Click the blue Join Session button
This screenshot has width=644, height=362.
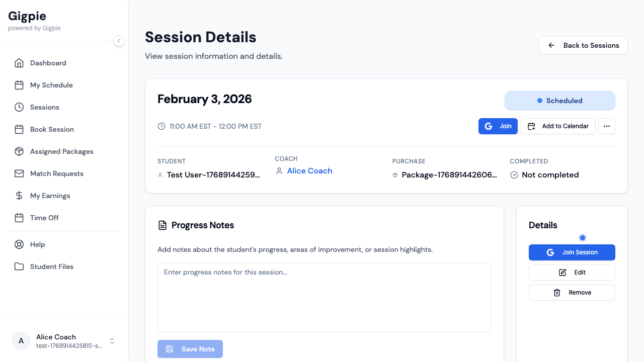572,252
